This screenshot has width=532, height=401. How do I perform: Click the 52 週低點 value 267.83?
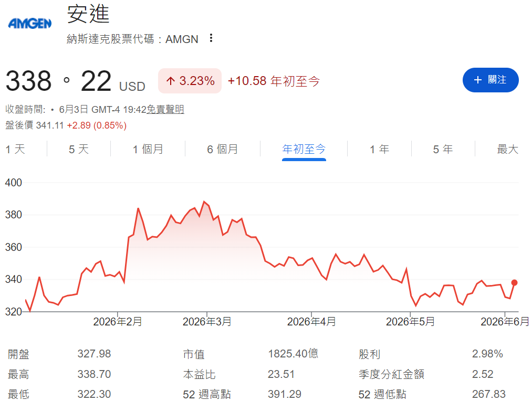click(x=489, y=394)
